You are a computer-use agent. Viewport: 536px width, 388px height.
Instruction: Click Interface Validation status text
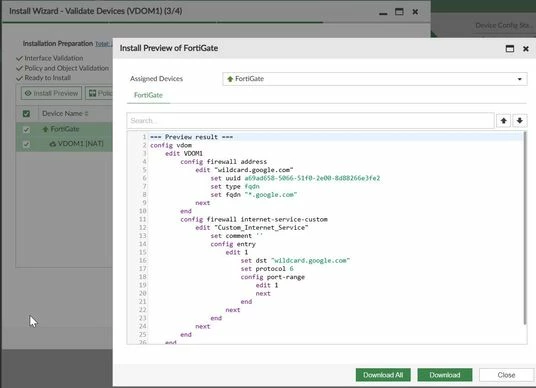pos(54,58)
